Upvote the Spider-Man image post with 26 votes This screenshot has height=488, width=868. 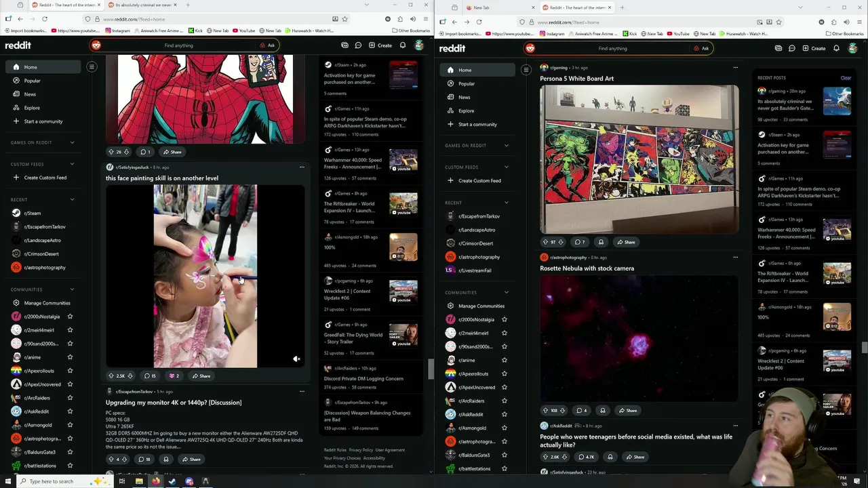(x=111, y=152)
